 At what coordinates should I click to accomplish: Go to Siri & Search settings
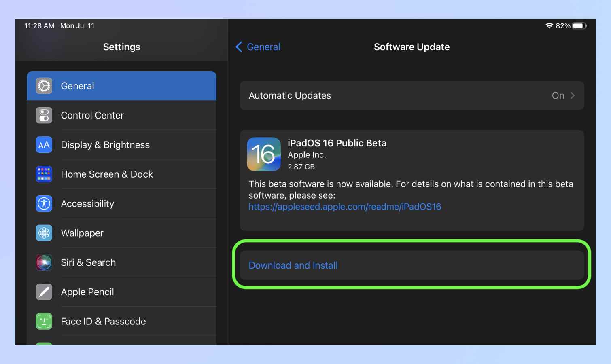tap(121, 262)
